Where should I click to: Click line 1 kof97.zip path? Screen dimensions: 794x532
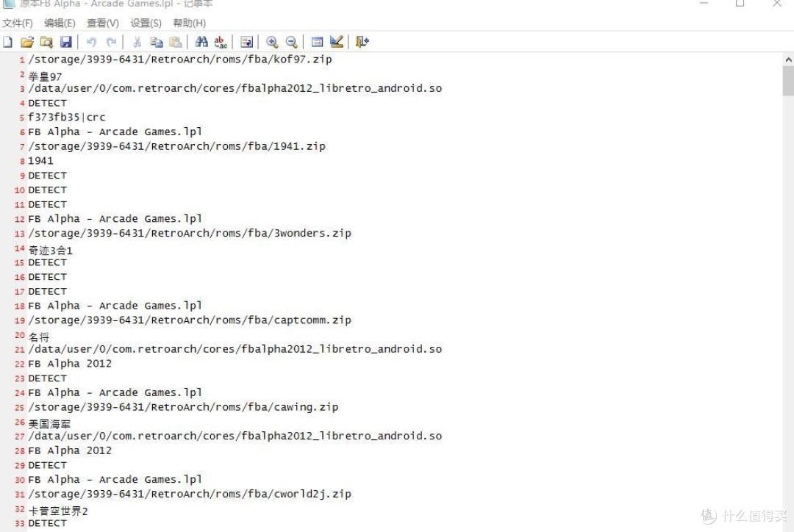click(180, 60)
